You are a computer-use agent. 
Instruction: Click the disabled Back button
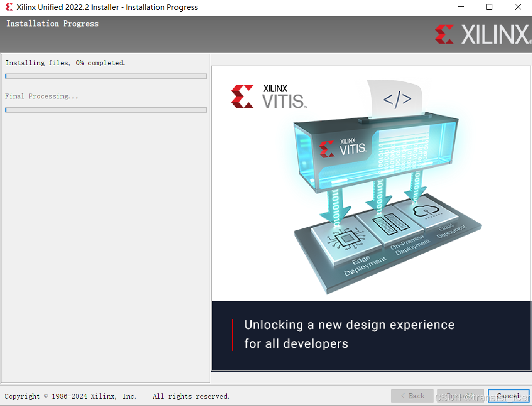point(412,396)
